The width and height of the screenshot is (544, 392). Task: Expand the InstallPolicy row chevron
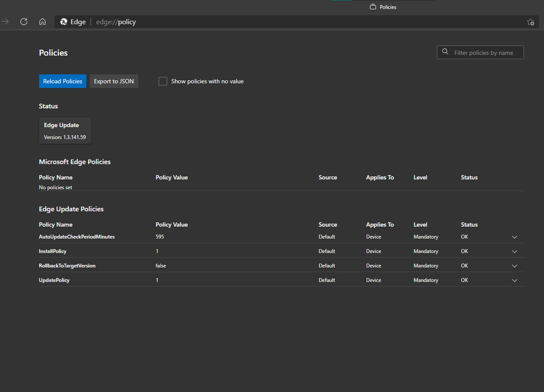(x=515, y=252)
